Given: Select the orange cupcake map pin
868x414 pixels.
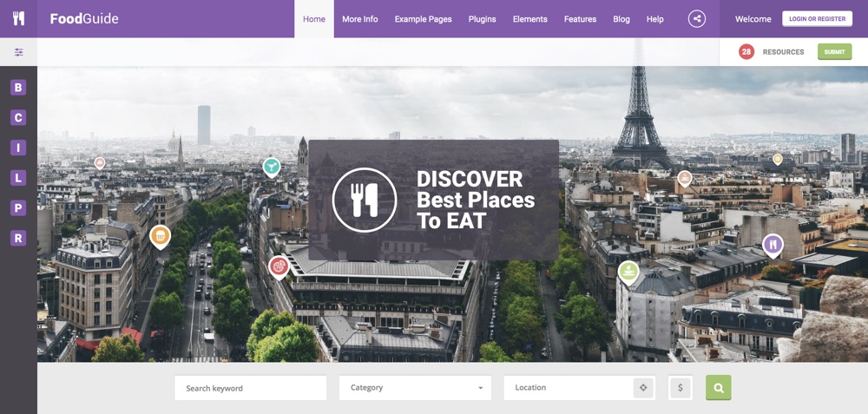Looking at the screenshot, I should tap(160, 236).
